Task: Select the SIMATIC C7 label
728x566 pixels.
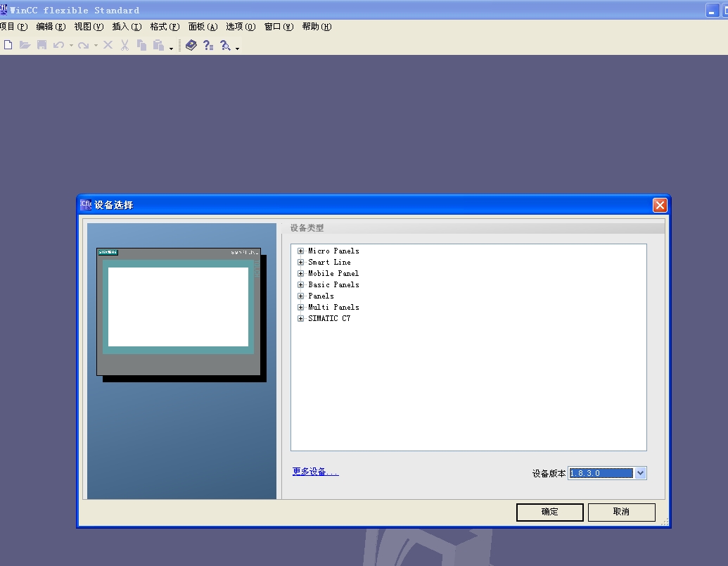Action: (x=329, y=318)
